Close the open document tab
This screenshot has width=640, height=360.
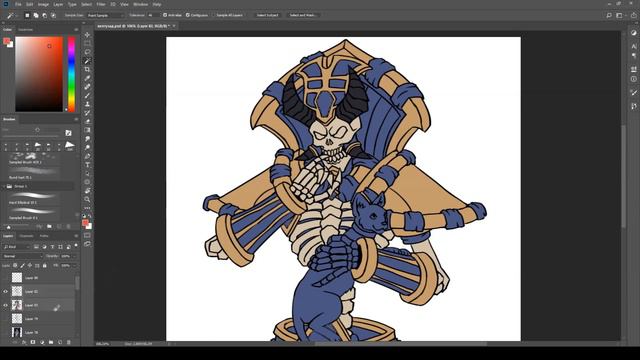click(174, 26)
